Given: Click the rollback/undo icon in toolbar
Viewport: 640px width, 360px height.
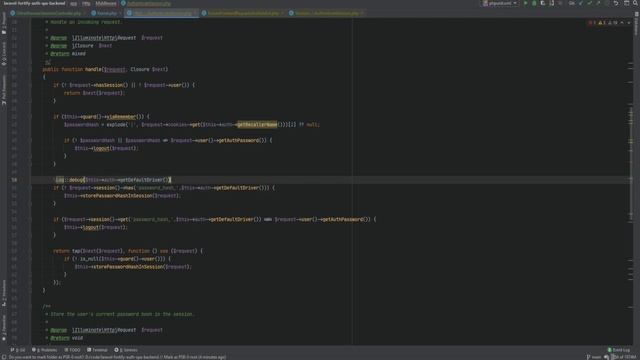Looking at the screenshot, I should coord(616,3).
